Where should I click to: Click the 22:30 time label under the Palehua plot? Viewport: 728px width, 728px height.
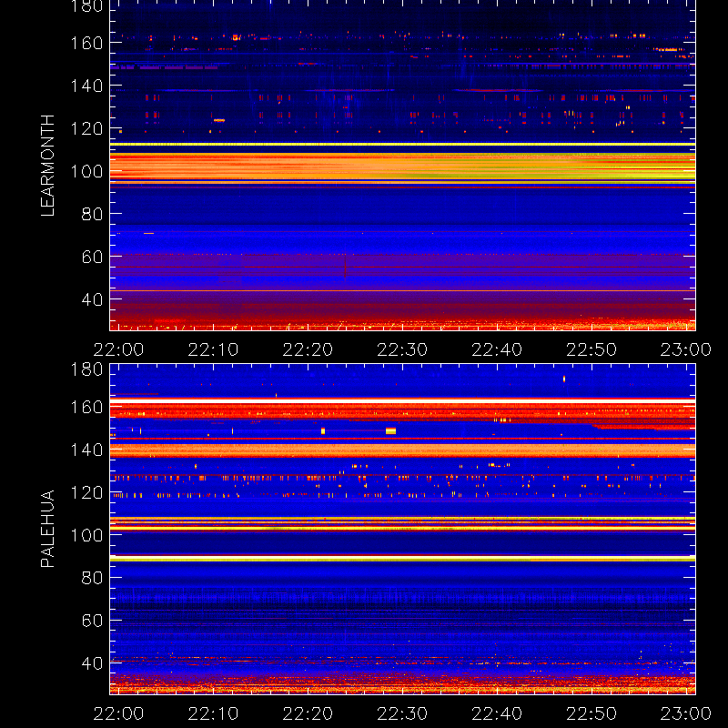pos(402,713)
